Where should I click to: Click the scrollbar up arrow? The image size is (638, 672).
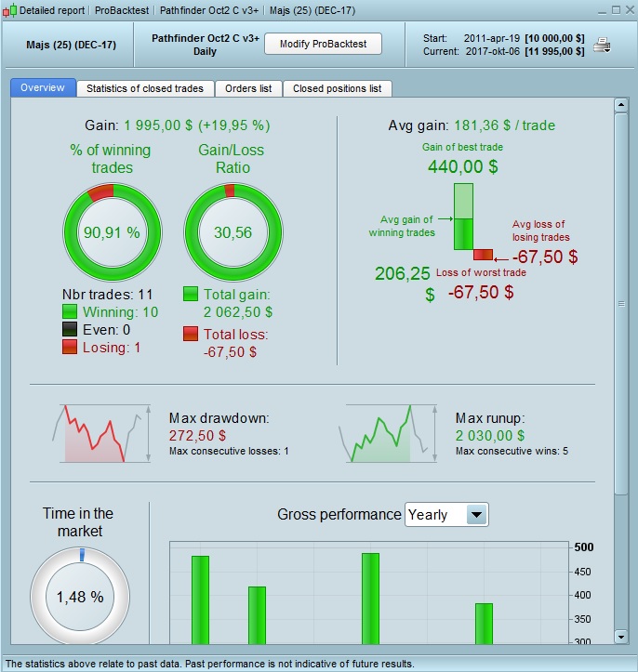tap(621, 105)
